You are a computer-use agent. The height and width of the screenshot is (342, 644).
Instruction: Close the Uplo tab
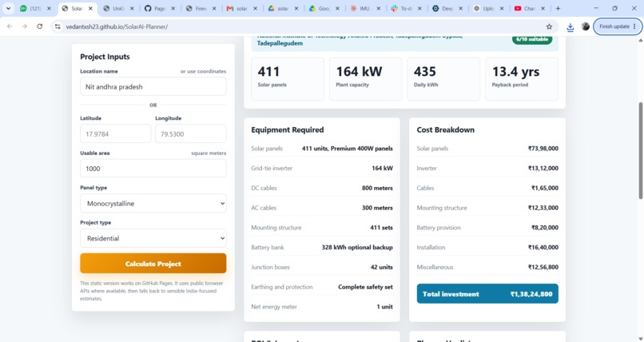pyautogui.click(x=502, y=8)
